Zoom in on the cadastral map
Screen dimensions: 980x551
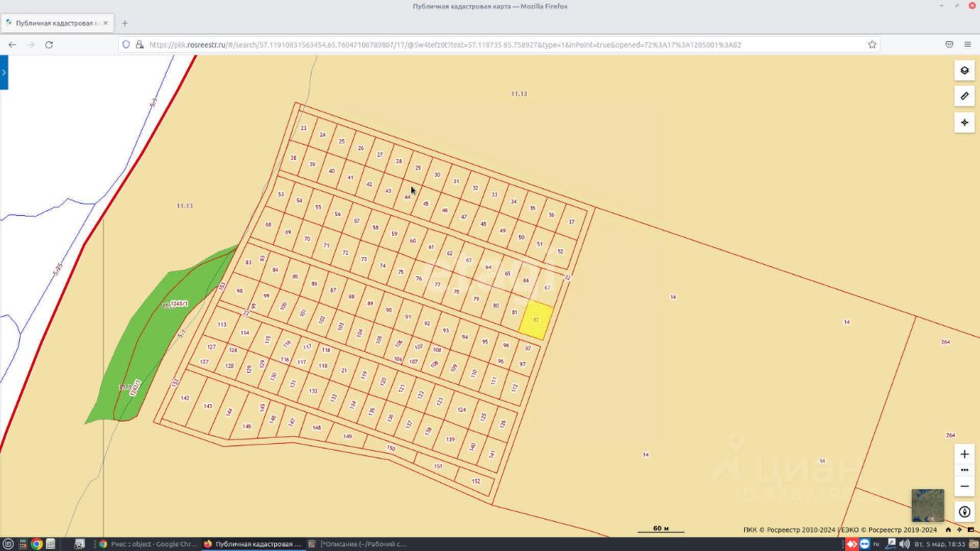coord(964,454)
